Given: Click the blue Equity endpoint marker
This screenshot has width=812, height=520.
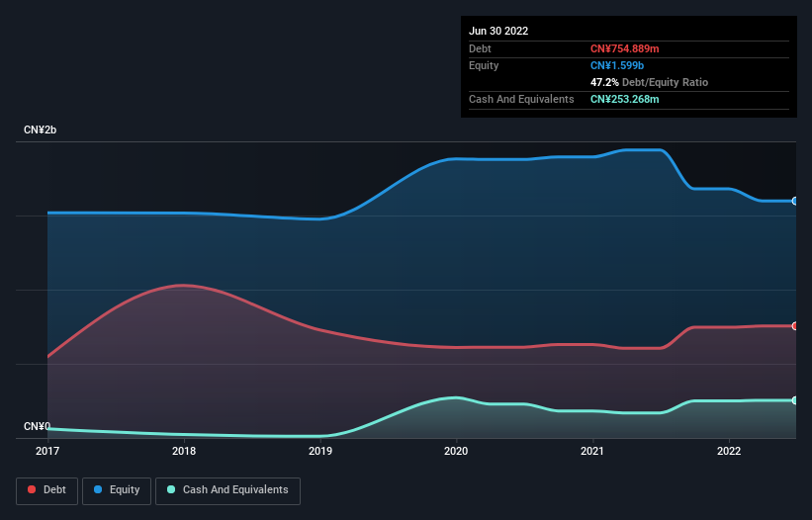Looking at the screenshot, I should tap(795, 201).
